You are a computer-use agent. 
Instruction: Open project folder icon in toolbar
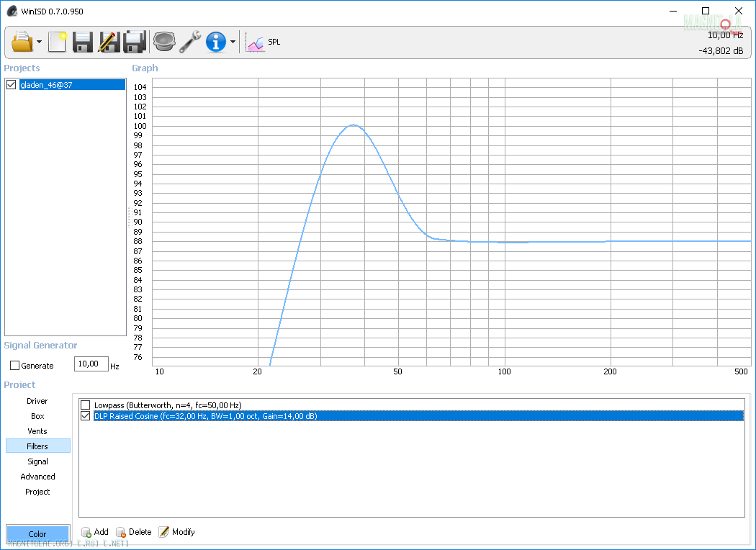coord(22,42)
